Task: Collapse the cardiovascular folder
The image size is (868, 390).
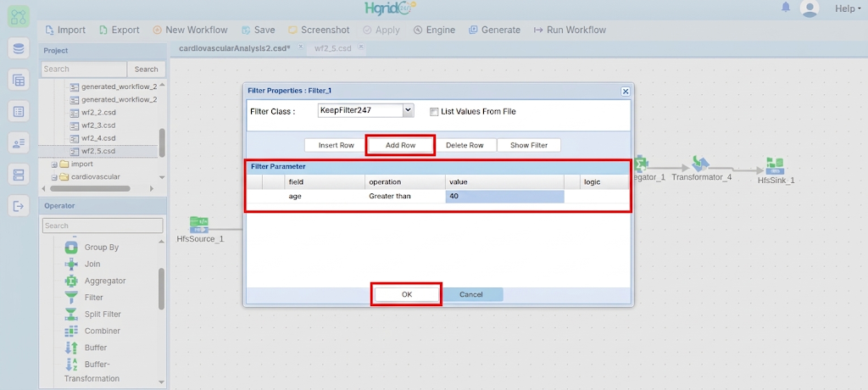Action: click(x=54, y=177)
